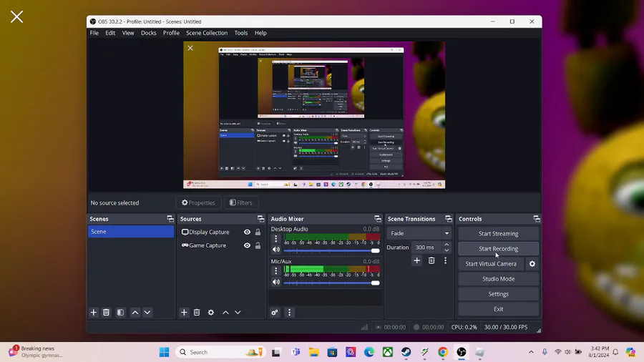Toggle Game Capture visibility eye
Image resolution: width=644 pixels, height=362 pixels.
247,245
